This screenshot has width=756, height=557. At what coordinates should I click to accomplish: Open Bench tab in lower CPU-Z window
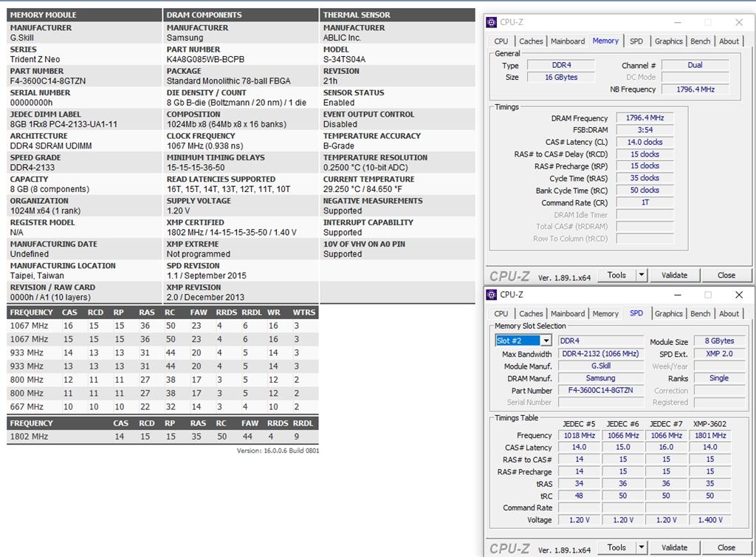point(700,314)
